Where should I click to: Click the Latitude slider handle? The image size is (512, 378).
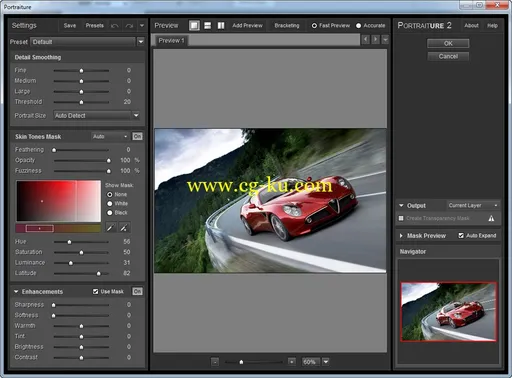[99, 273]
